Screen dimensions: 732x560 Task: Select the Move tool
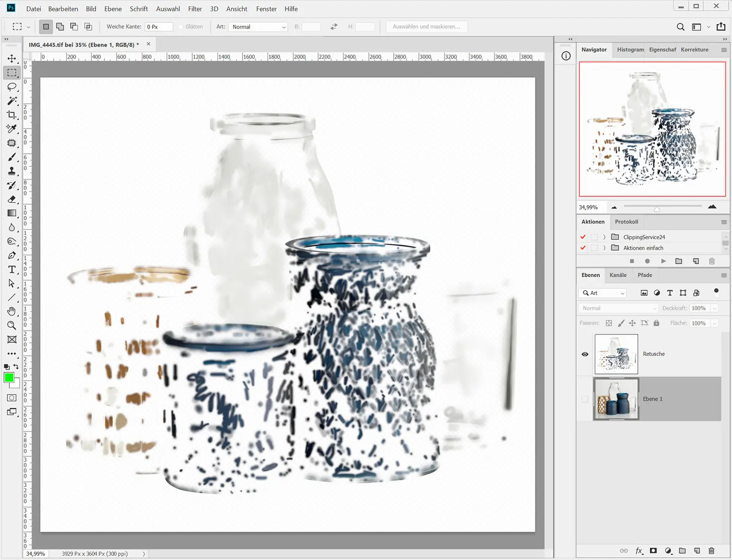click(x=12, y=59)
